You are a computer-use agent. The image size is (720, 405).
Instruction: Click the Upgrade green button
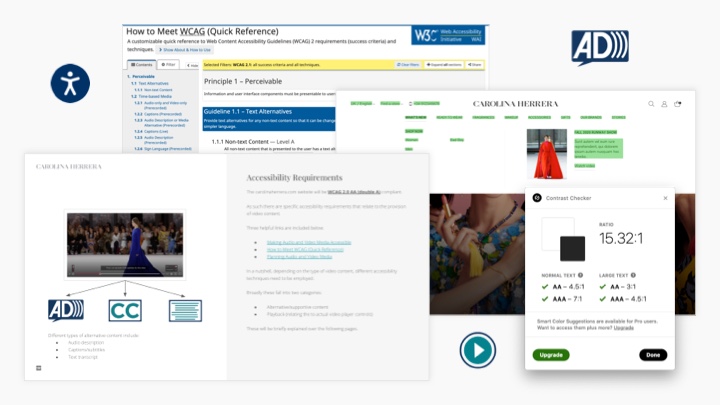point(551,355)
